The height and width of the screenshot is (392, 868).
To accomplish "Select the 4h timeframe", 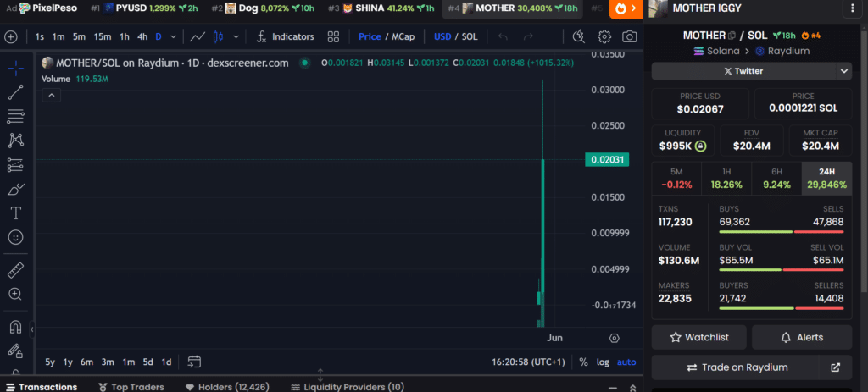I will 142,37.
